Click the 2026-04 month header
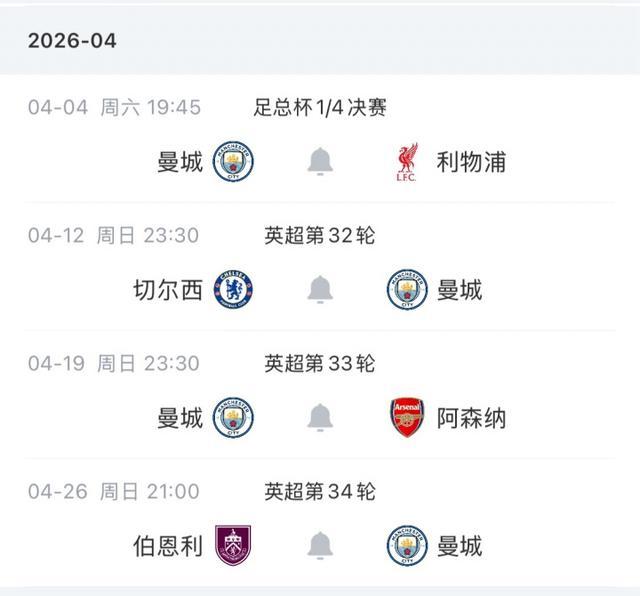This screenshot has height=596, width=640. (x=72, y=41)
